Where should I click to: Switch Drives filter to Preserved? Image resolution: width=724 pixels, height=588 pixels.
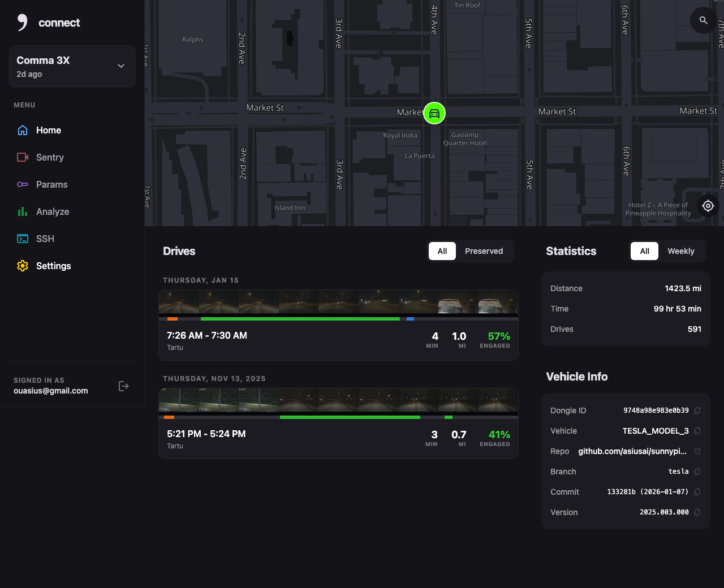pyautogui.click(x=484, y=251)
